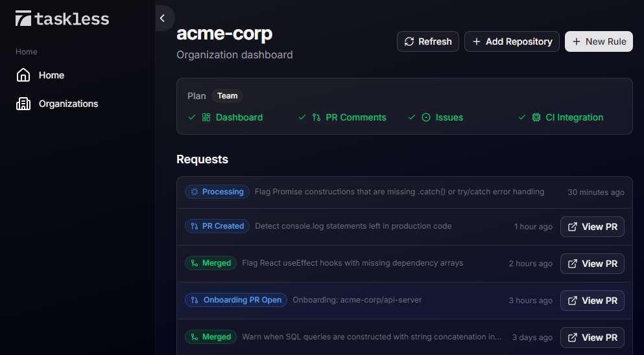The image size is (644, 355).
Task: View PR for Onboarding acme-corp/api-server
Action: point(592,301)
